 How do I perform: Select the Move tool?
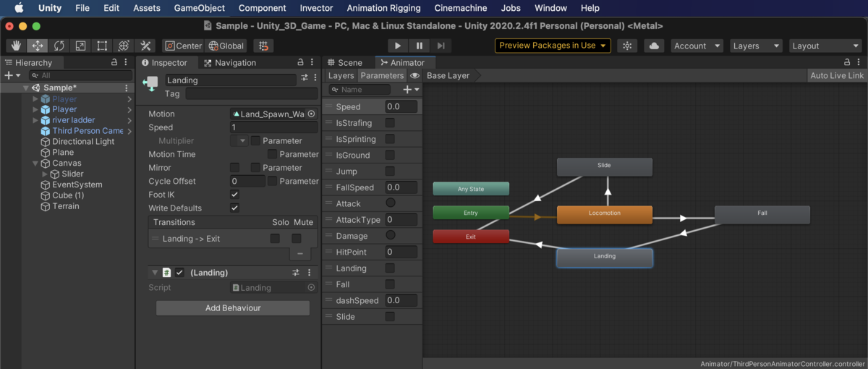38,46
